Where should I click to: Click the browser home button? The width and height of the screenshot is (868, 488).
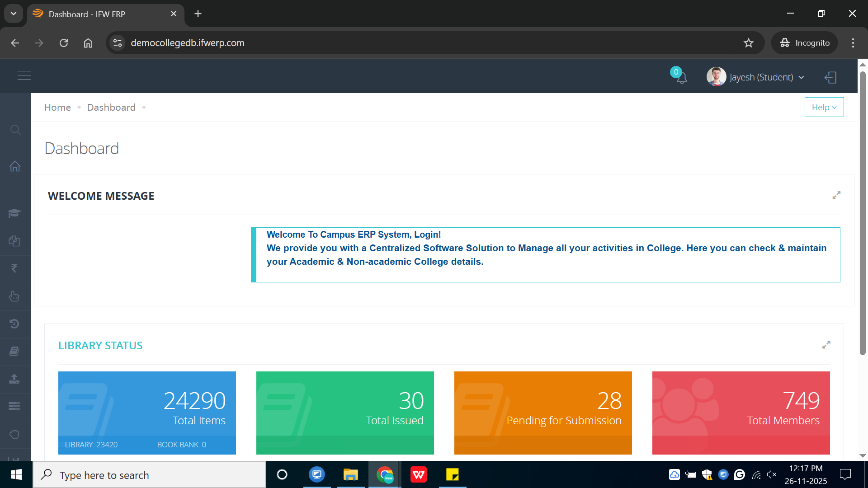pyautogui.click(x=88, y=43)
